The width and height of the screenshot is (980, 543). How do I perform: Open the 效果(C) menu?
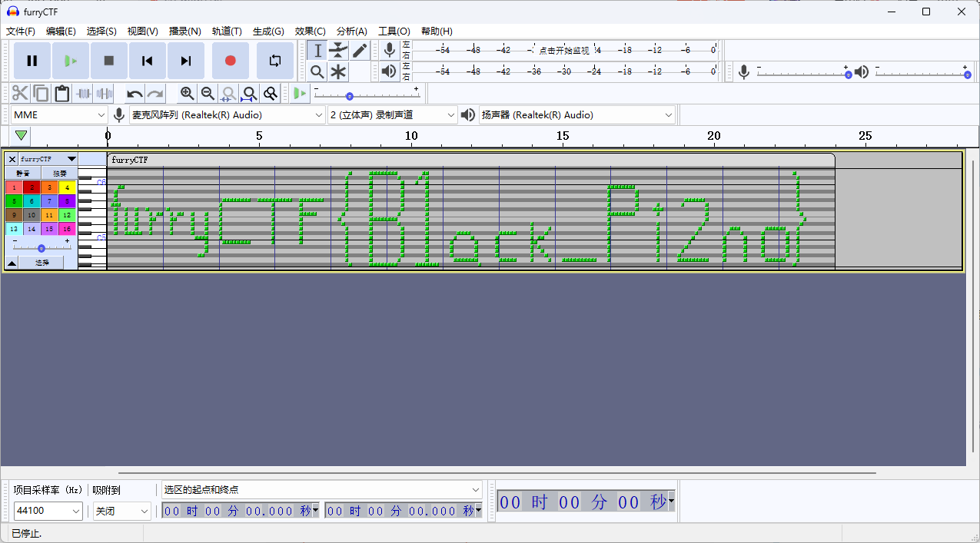coord(310,31)
